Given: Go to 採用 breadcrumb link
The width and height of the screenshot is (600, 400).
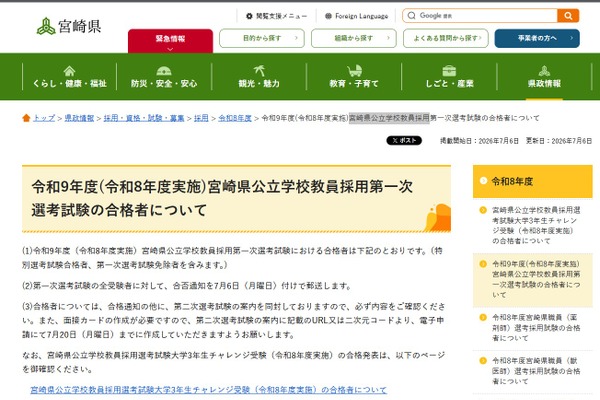Looking at the screenshot, I should (201, 118).
